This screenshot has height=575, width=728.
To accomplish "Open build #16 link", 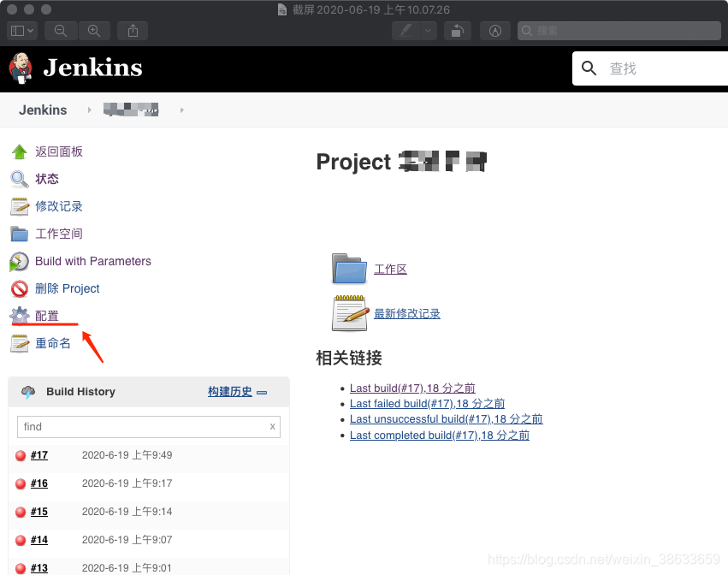I will pos(39,483).
